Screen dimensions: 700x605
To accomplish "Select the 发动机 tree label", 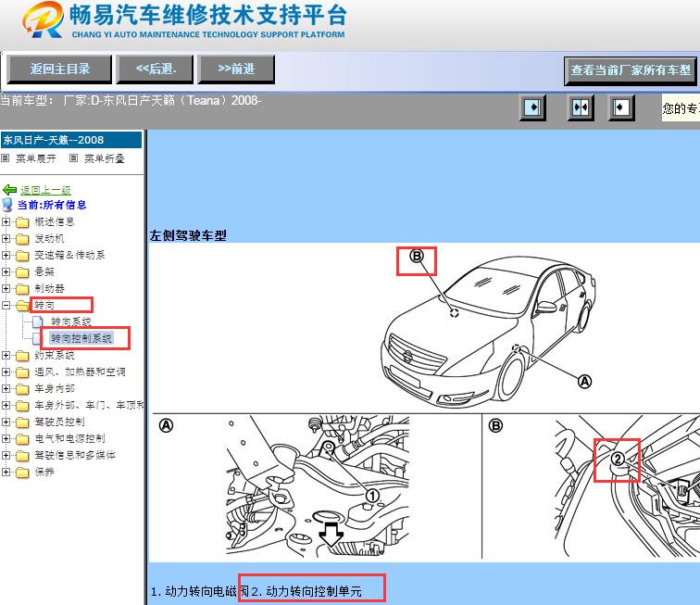I will tap(49, 239).
